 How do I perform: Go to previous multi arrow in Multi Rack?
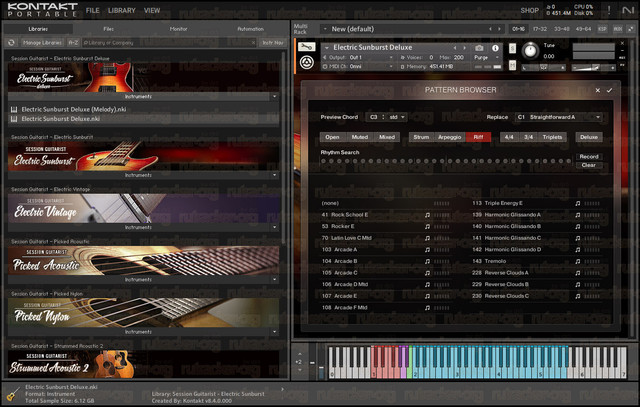pyautogui.click(x=490, y=29)
